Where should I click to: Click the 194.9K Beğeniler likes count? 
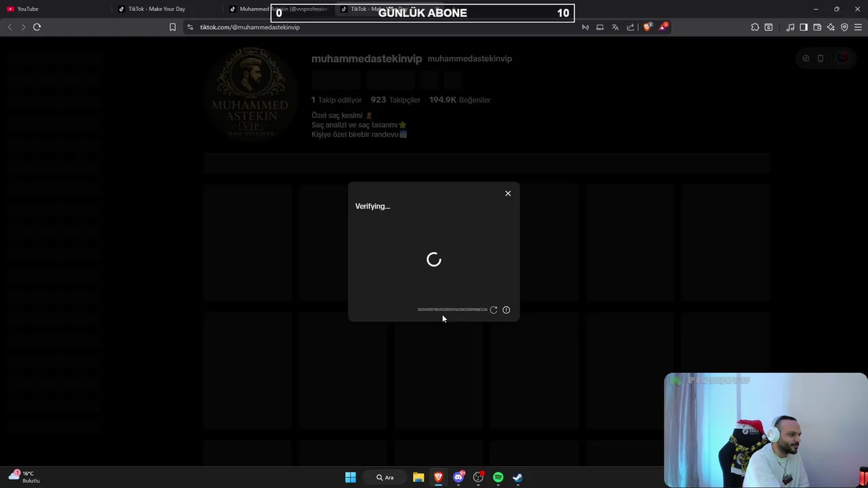pyautogui.click(x=460, y=100)
